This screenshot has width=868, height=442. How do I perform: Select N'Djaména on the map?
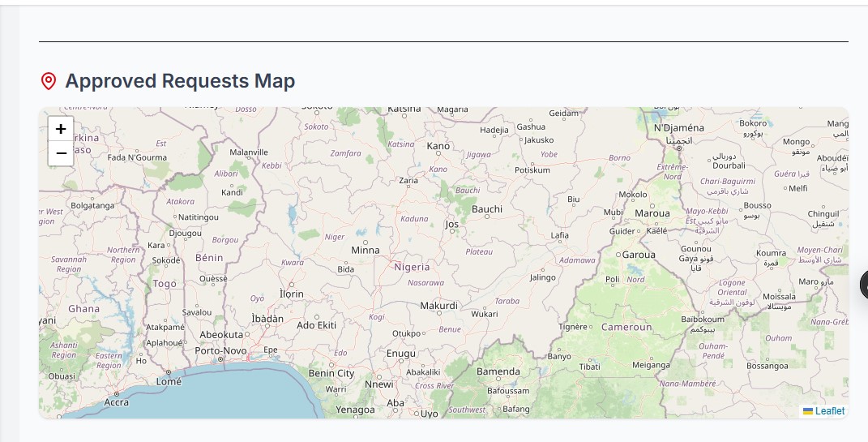(x=679, y=128)
